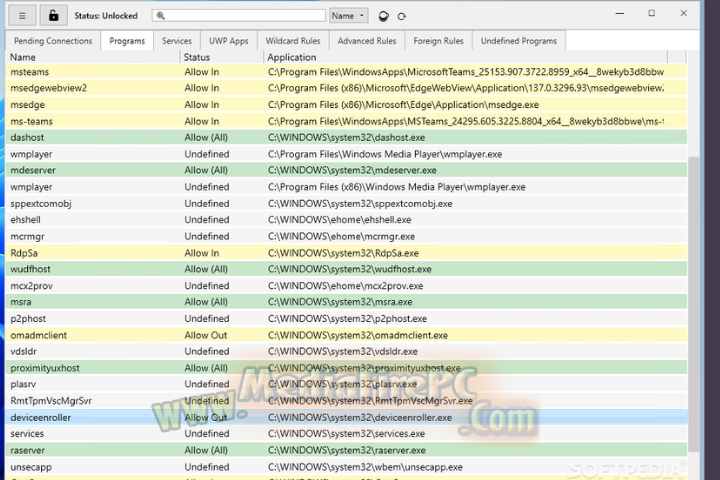This screenshot has height=480, width=720.
Task: Click the color palette icon in toolbar
Action: coord(383,16)
